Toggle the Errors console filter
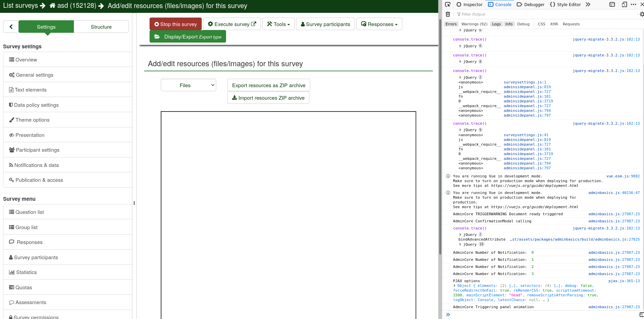644x319 pixels. coord(451,24)
